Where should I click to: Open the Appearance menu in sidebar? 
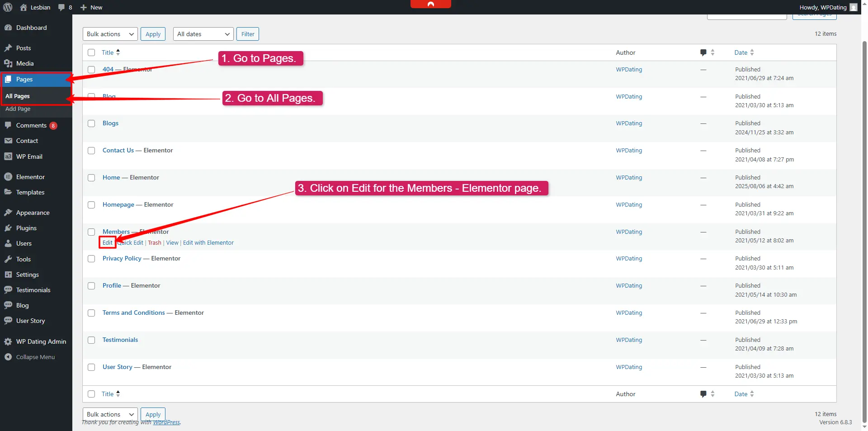pos(33,213)
